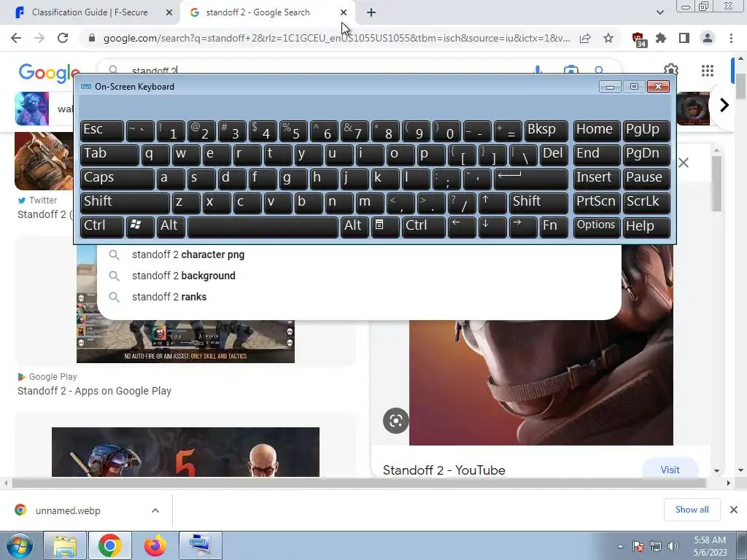Viewport: 747px width, 560px height.
Task: Open the extensions puzzle icon
Action: (661, 38)
